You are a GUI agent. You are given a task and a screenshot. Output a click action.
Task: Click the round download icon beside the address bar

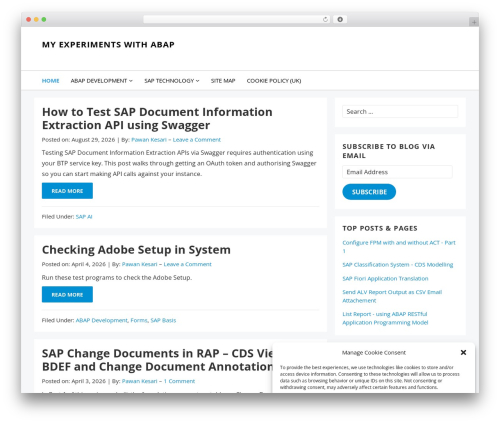coord(340,19)
